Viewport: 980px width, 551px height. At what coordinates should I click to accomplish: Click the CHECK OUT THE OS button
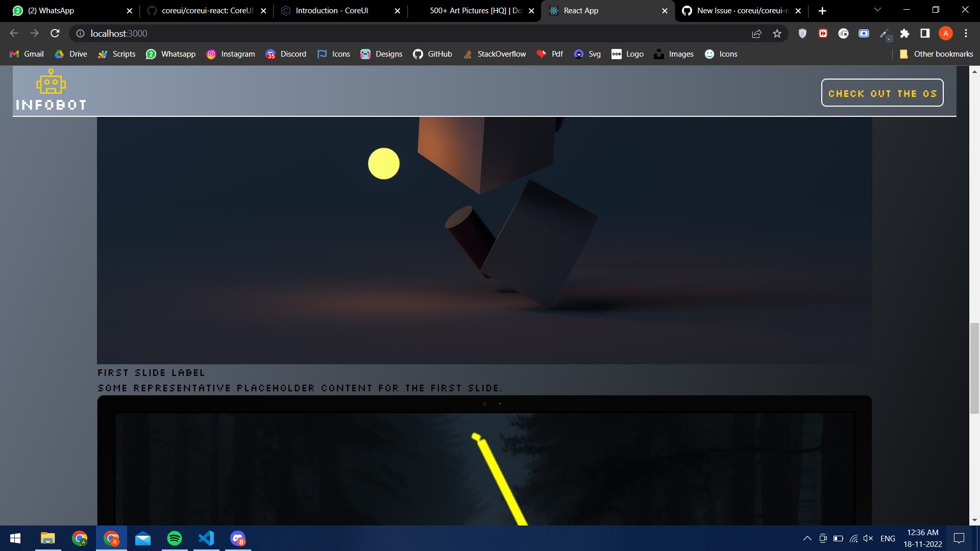882,93
